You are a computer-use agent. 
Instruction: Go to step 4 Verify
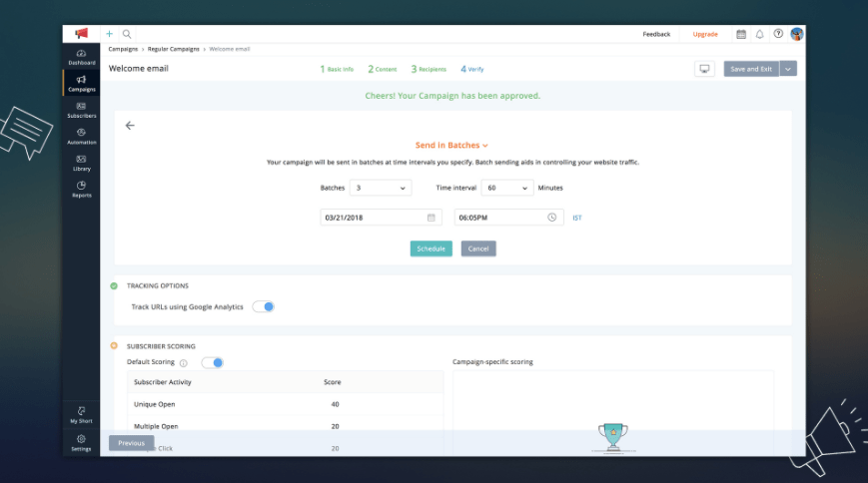pyautogui.click(x=472, y=69)
